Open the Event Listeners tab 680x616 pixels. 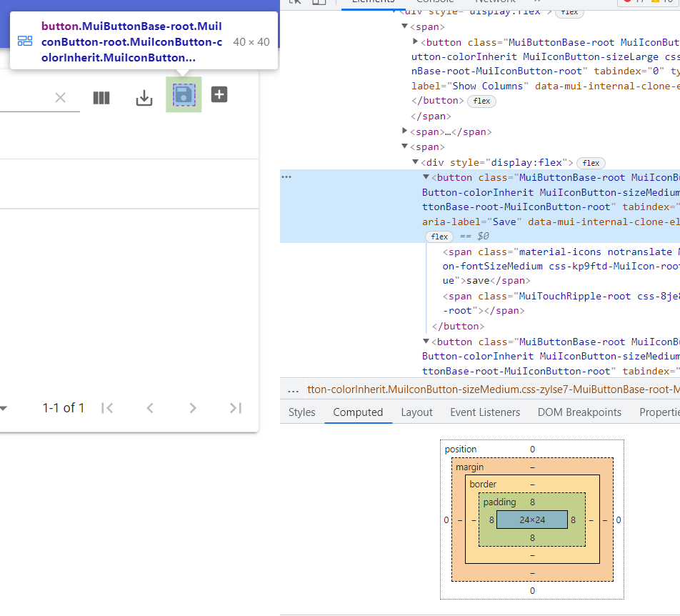coord(485,412)
